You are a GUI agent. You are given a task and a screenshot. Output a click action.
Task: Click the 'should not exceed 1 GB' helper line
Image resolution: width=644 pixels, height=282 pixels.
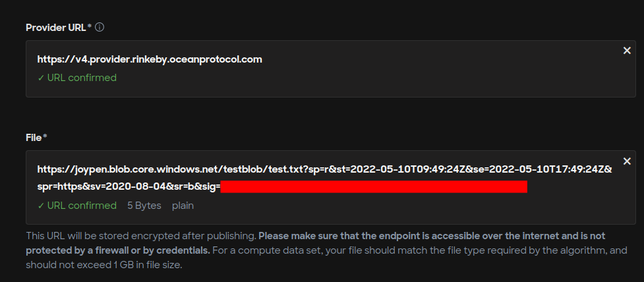[x=103, y=265]
